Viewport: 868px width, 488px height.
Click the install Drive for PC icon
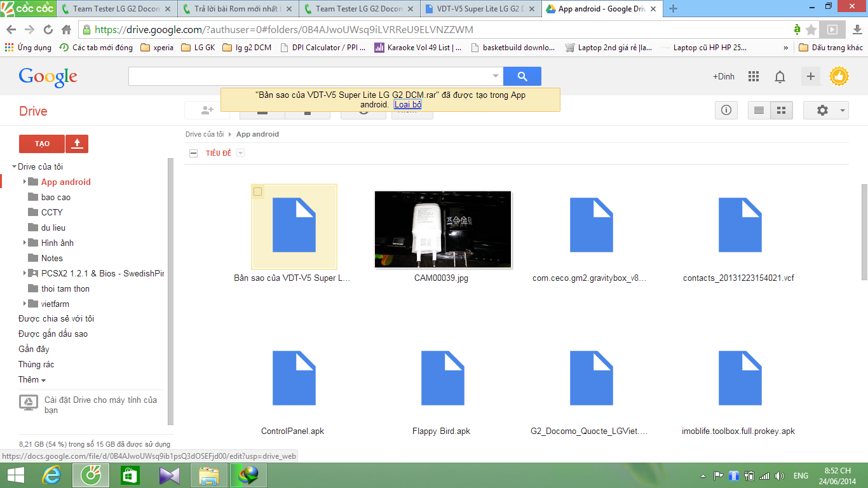(29, 403)
